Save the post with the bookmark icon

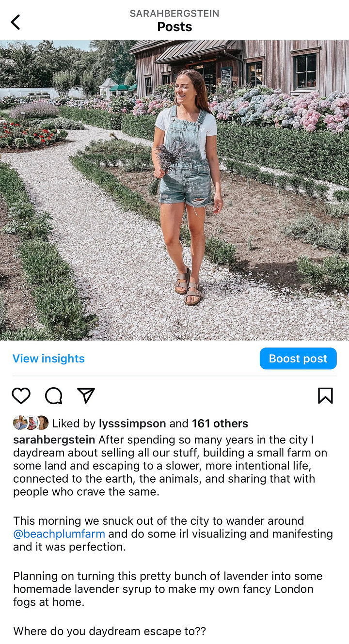(x=325, y=396)
